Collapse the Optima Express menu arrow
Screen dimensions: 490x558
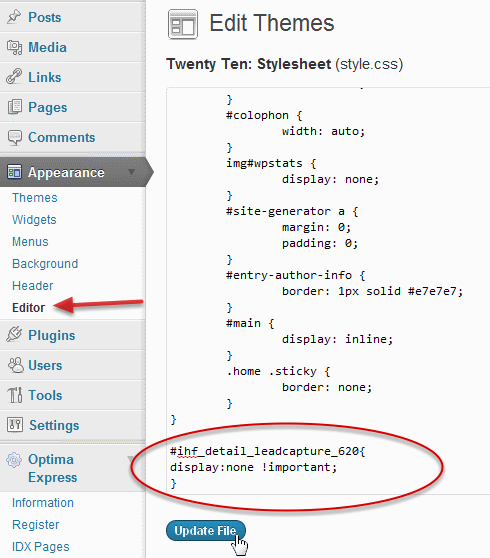131,459
